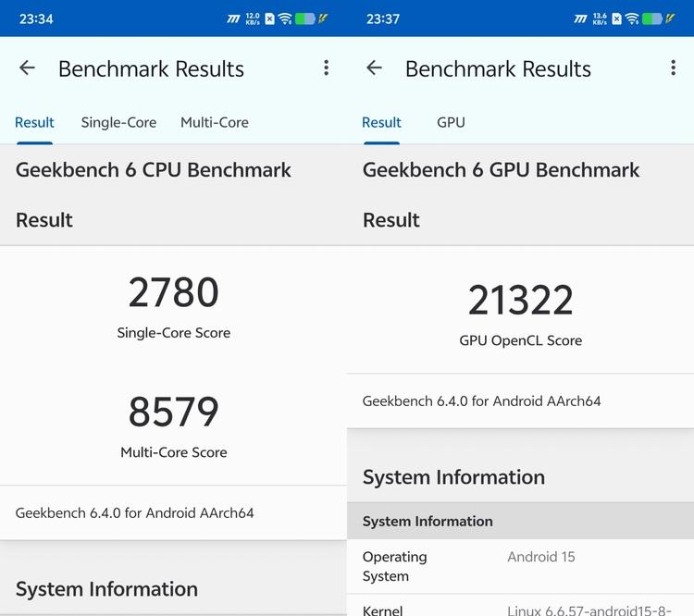The height and width of the screenshot is (616, 694).
Task: Tap Benchmark Results title on GPU screen
Action: [498, 69]
